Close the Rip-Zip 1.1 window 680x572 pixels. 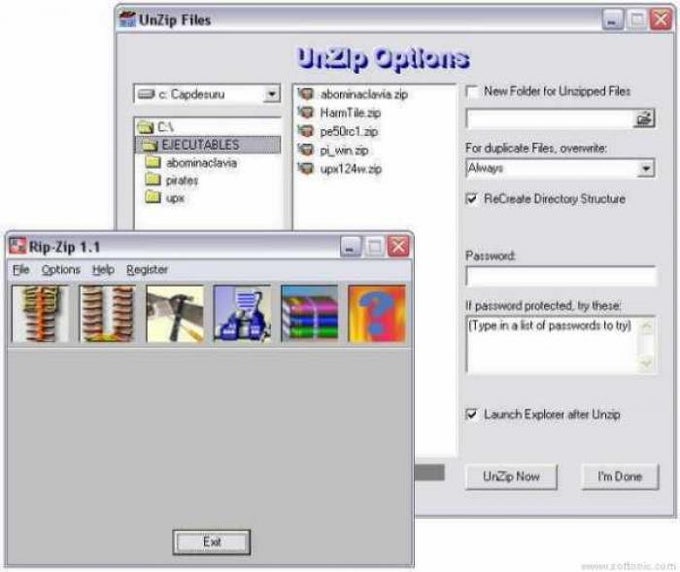tap(398, 247)
